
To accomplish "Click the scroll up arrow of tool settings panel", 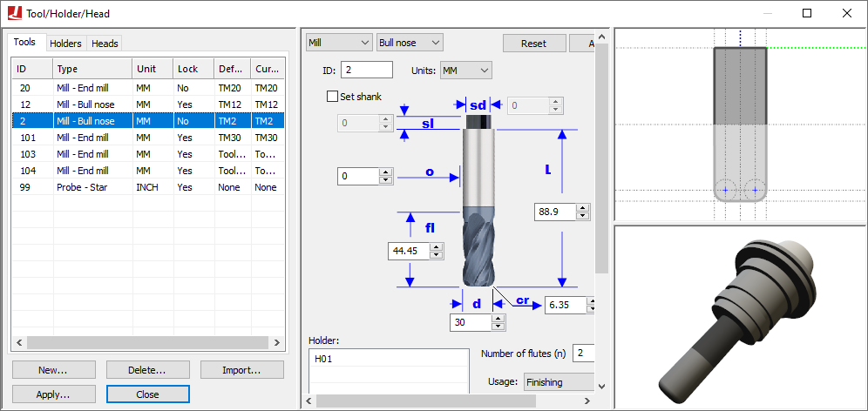I will 602,37.
